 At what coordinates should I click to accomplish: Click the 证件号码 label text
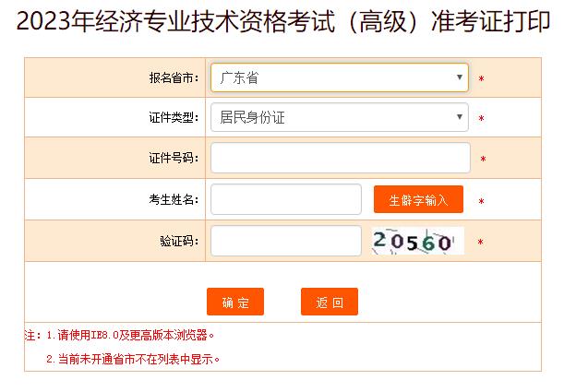174,158
